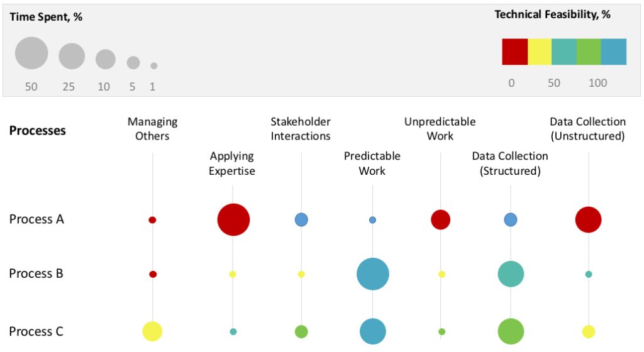Click the Process A row label
This screenshot has height=352, width=644.
[36, 219]
